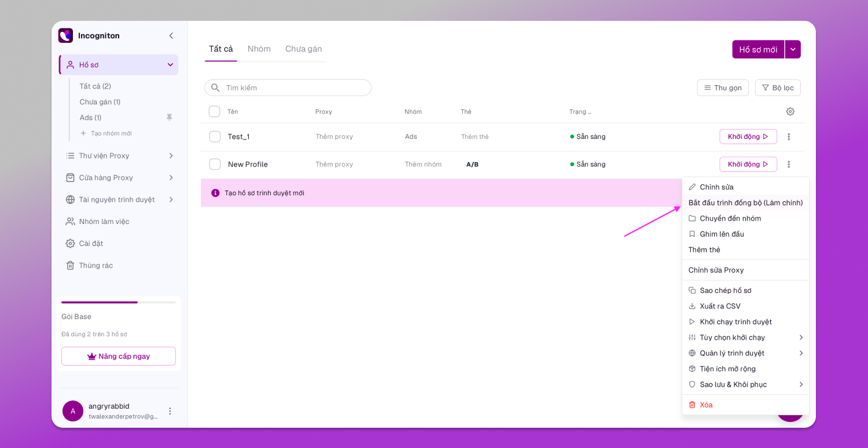Choose Chỉnh sửa Proxy from the menu
The height and width of the screenshot is (448, 868).
[x=745, y=270]
